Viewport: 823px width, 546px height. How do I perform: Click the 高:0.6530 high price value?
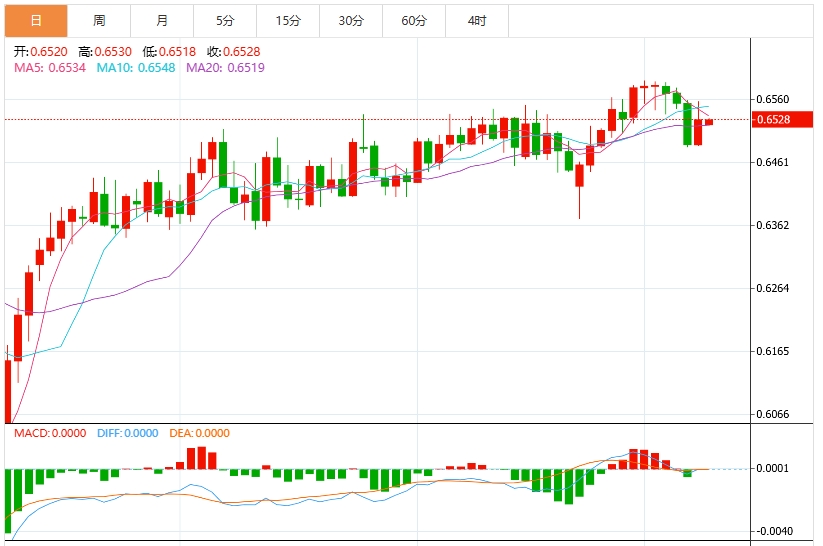click(x=105, y=51)
